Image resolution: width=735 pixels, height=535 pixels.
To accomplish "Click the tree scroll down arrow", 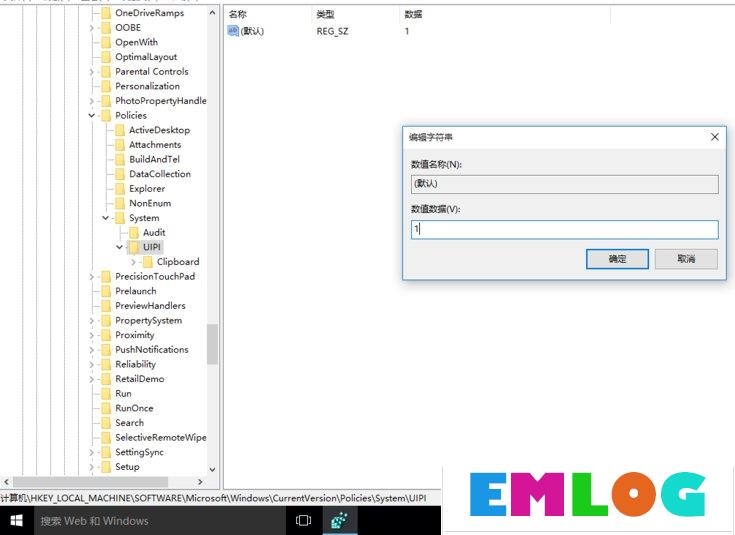I will 212,469.
